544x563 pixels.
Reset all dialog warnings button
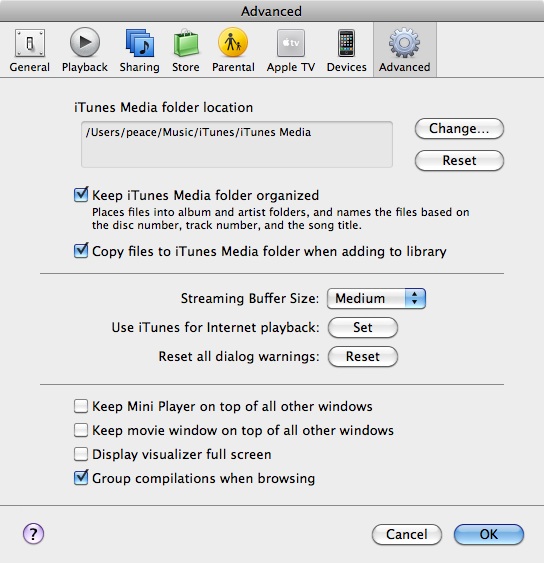363,357
